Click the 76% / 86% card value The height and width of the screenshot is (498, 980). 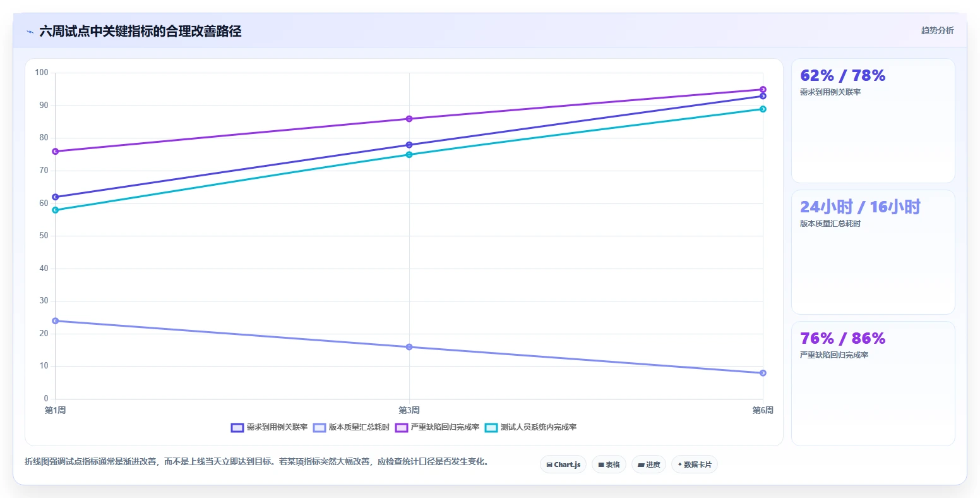coord(842,339)
